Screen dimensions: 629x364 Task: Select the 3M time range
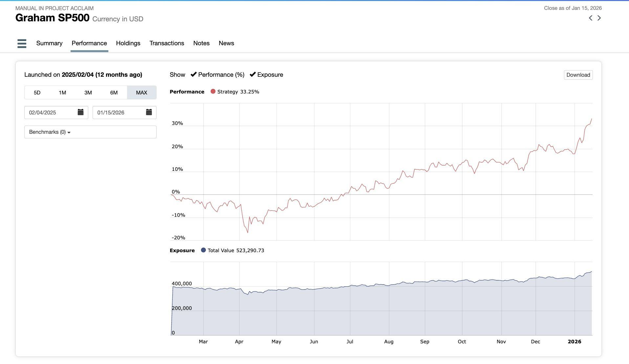pos(88,92)
